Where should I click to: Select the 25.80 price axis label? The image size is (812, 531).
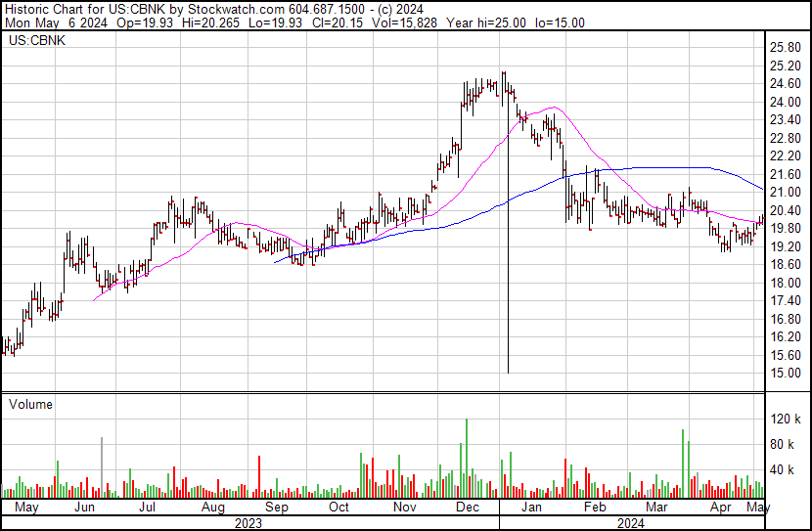click(785, 48)
